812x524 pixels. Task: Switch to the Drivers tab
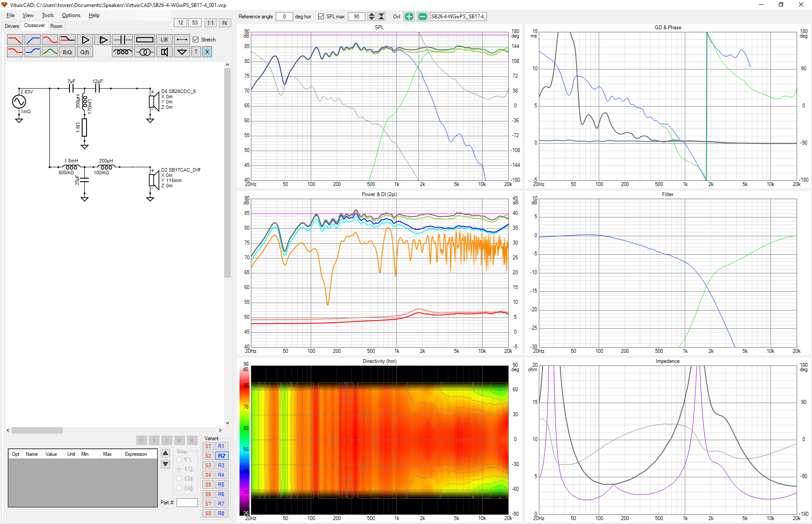[12, 26]
